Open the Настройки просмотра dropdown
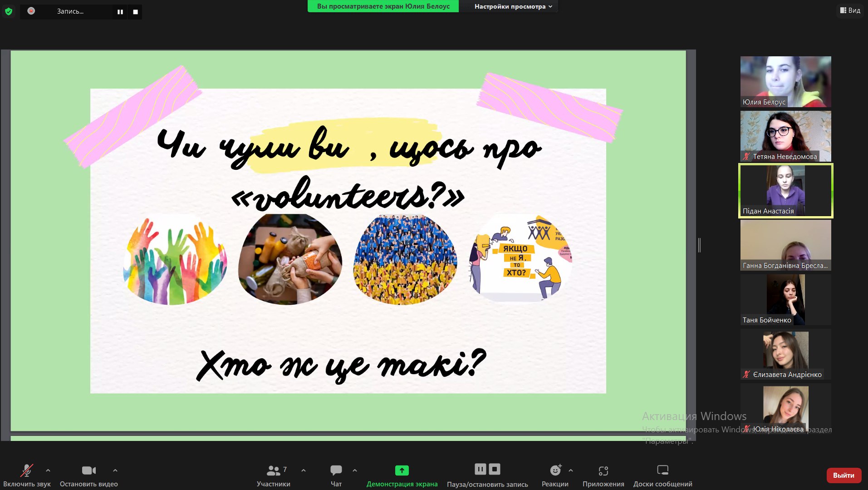The height and width of the screenshot is (490, 868). [x=513, y=6]
